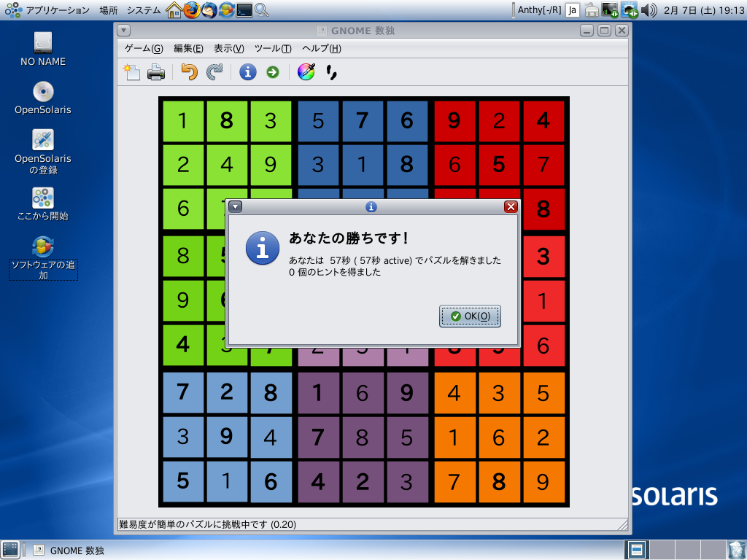This screenshot has height=560, width=747.
Task: Undo the last move
Action: [x=189, y=72]
